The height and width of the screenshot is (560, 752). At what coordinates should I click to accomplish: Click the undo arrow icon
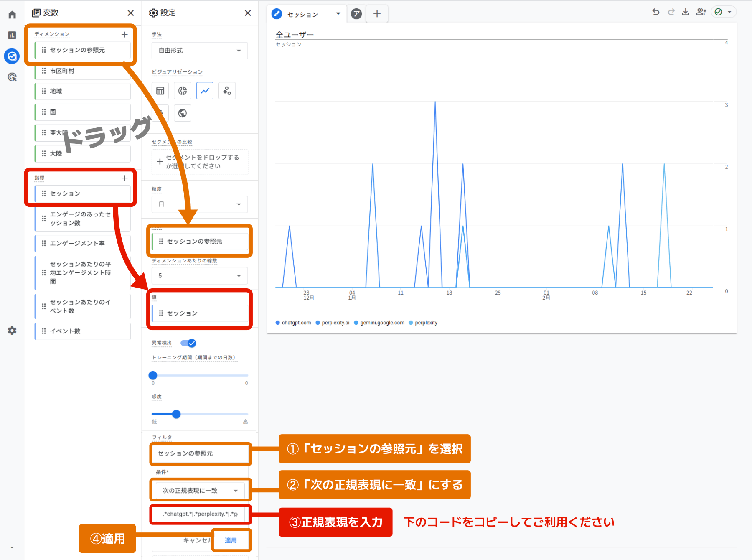[656, 12]
